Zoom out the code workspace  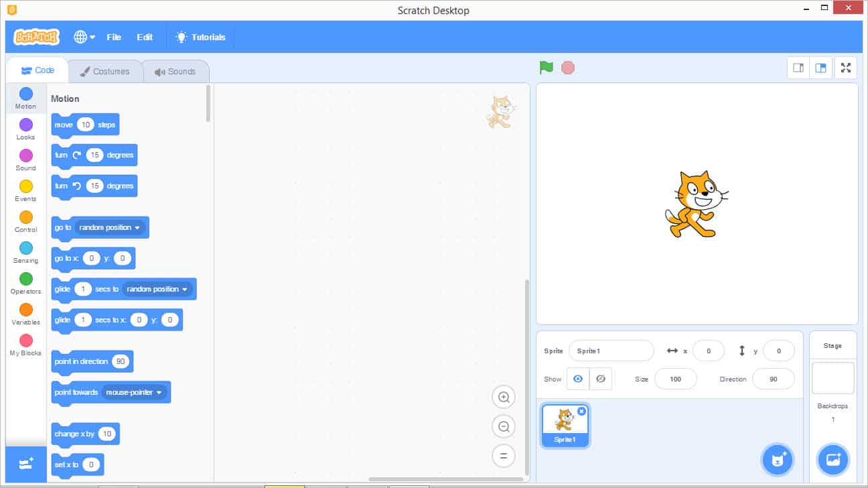(x=504, y=426)
